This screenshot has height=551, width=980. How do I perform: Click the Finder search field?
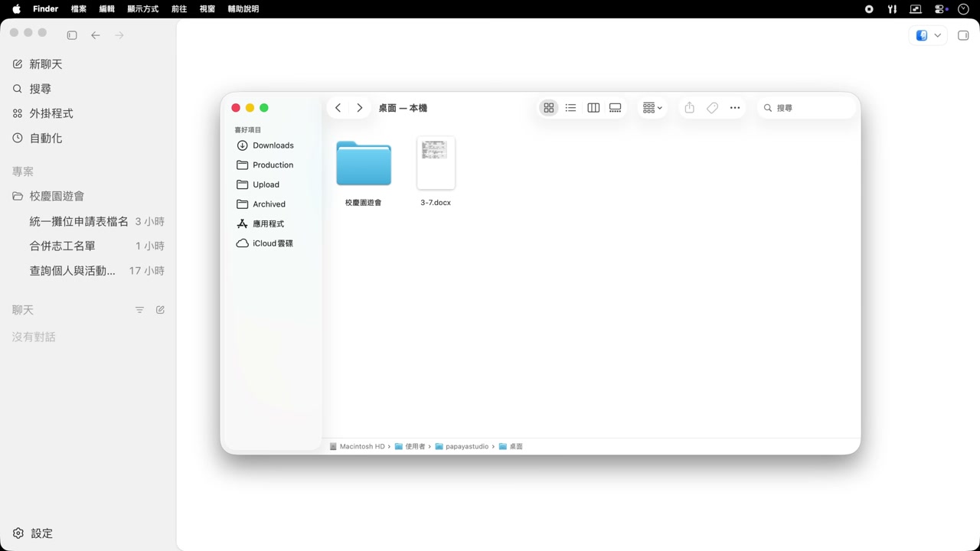pyautogui.click(x=806, y=108)
